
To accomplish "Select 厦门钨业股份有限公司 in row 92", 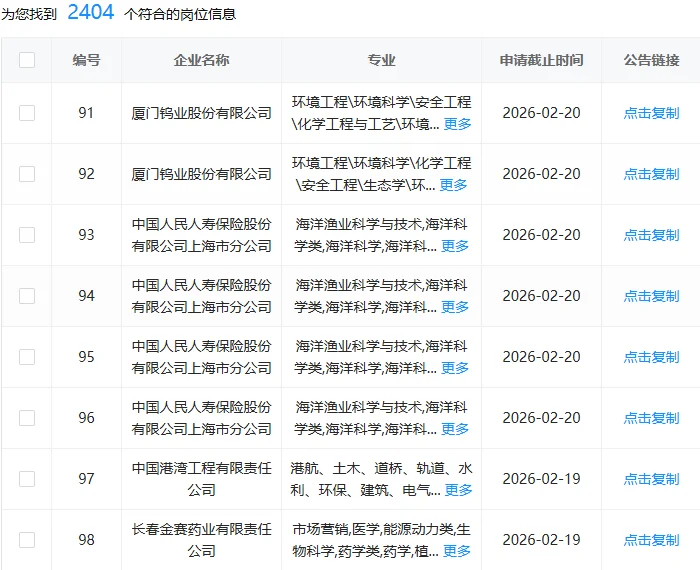I will (201, 174).
